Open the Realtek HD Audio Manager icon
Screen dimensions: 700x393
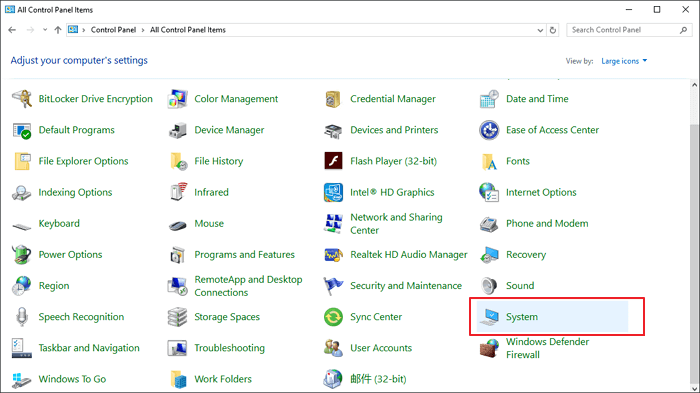point(333,255)
